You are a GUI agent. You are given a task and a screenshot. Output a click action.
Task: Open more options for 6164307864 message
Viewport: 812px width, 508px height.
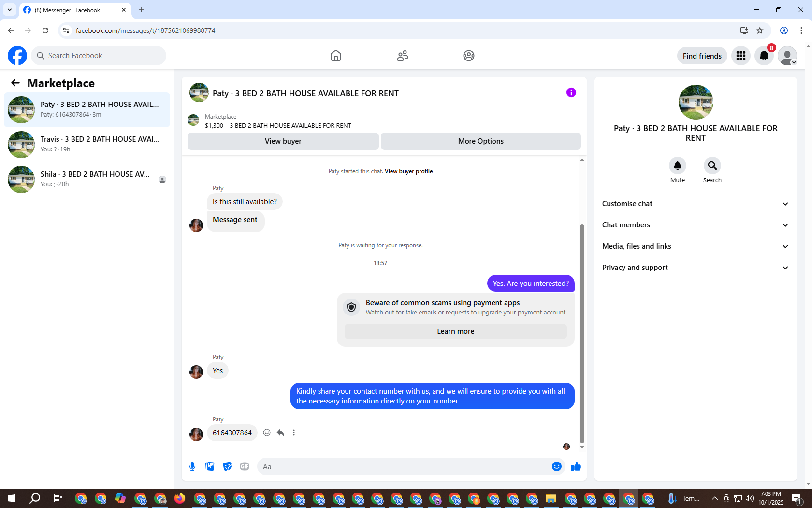click(x=294, y=433)
